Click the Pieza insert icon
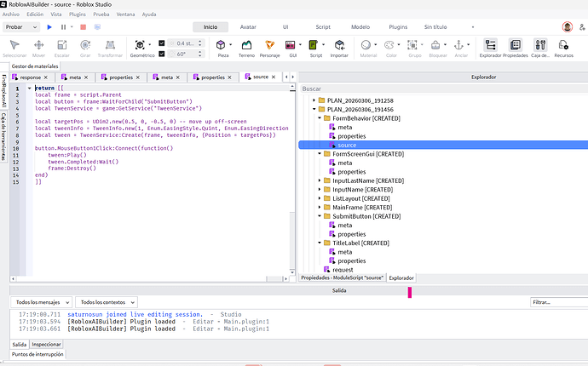Image resolution: width=588 pixels, height=366 pixels. [222, 45]
